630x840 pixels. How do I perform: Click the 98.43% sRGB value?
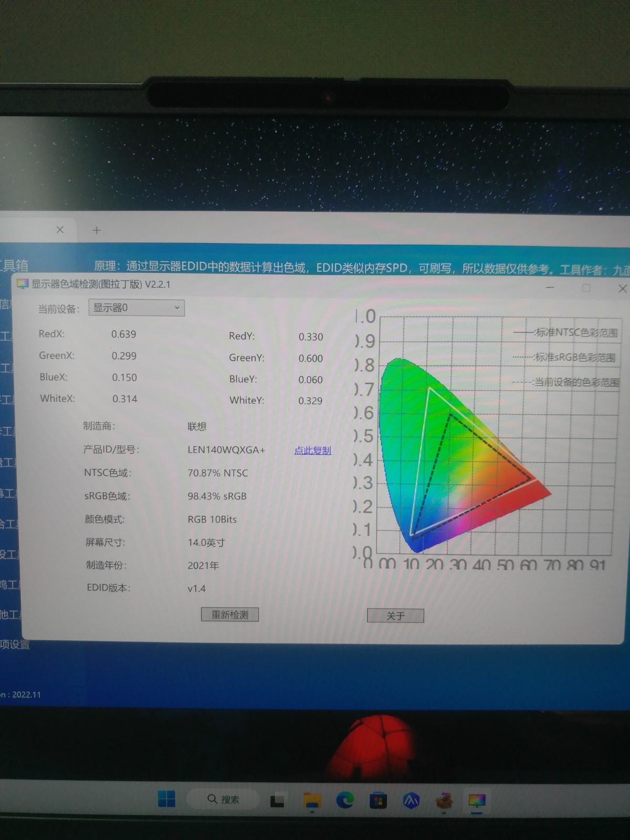[x=217, y=496]
